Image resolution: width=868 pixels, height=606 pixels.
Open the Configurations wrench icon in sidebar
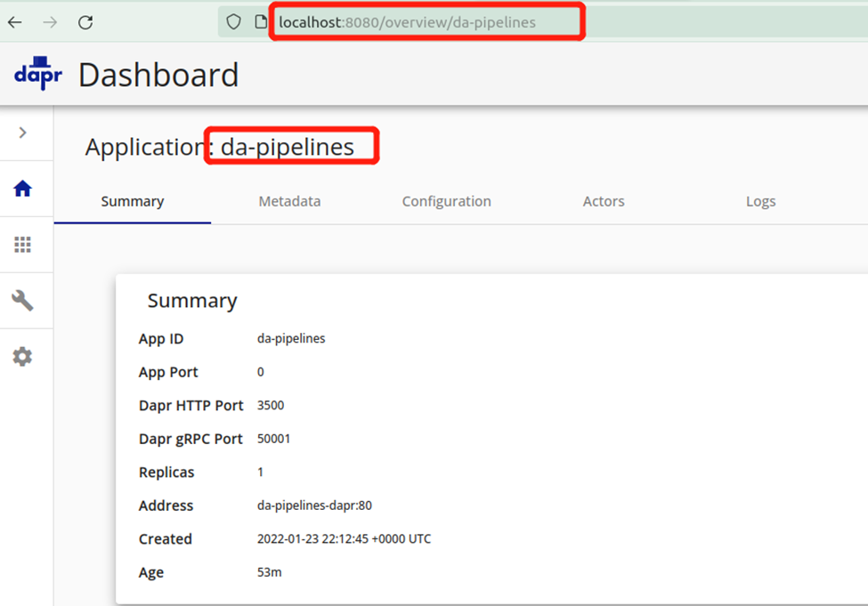click(22, 301)
